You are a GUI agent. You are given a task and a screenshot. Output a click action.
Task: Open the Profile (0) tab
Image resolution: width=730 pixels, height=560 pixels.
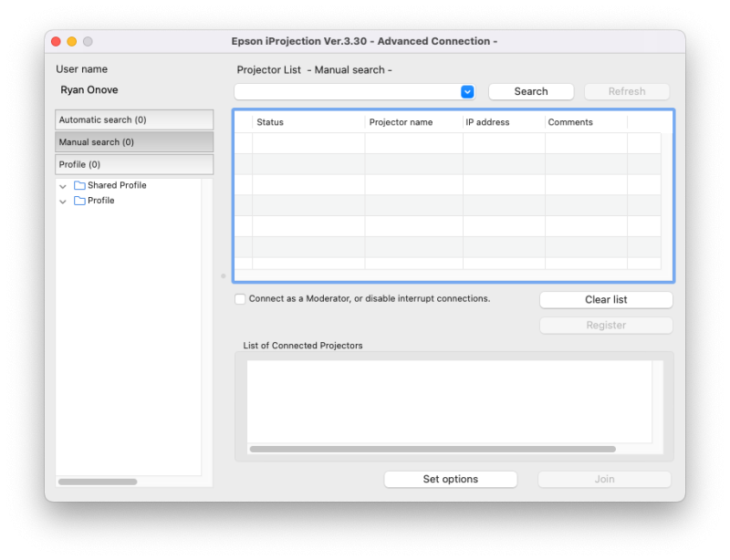tap(134, 164)
